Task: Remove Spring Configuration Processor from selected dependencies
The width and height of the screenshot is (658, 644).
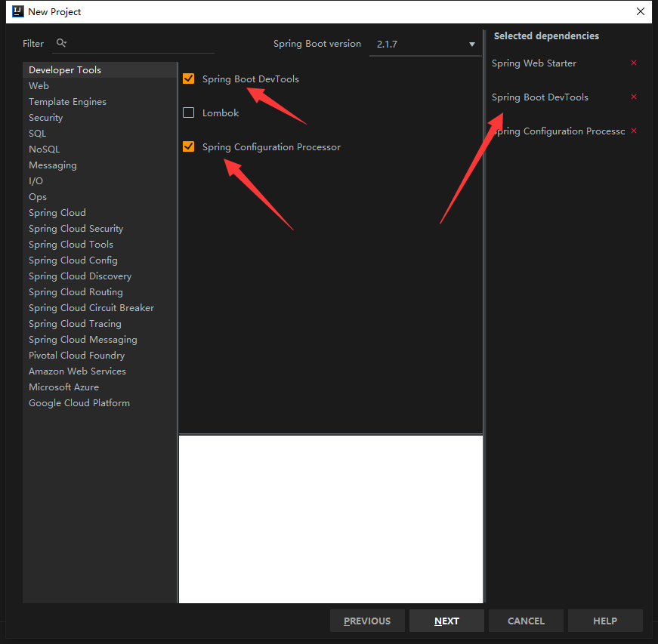Action: (634, 131)
